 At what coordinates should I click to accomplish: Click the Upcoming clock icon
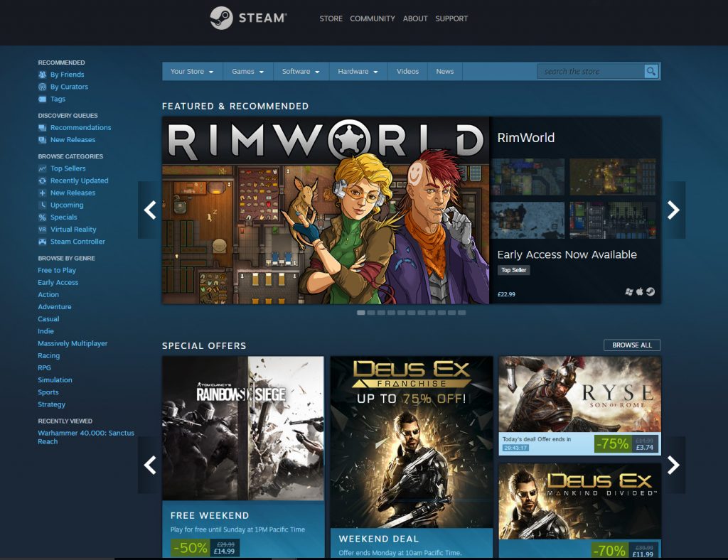coord(42,205)
